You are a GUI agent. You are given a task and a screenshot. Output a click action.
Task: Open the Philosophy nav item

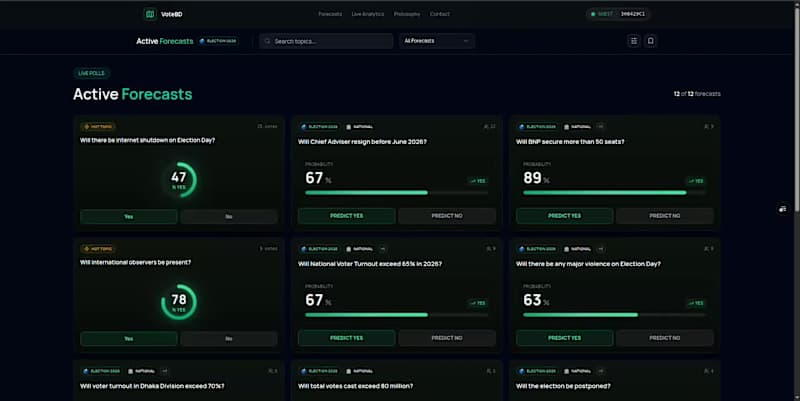click(407, 14)
